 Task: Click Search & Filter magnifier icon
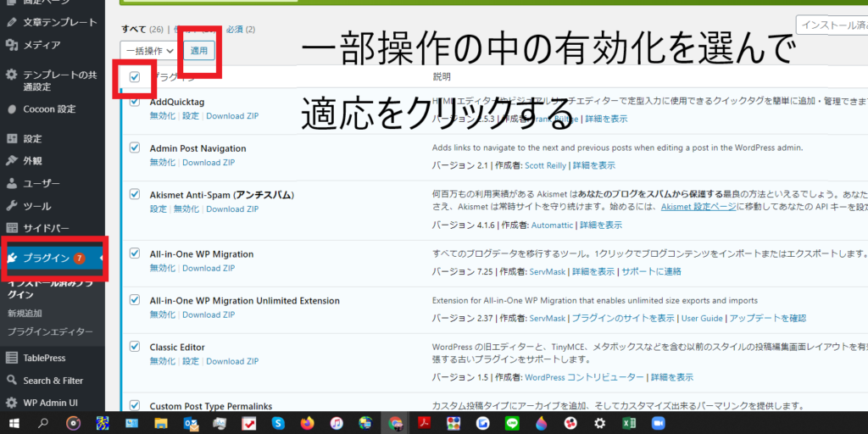11,381
